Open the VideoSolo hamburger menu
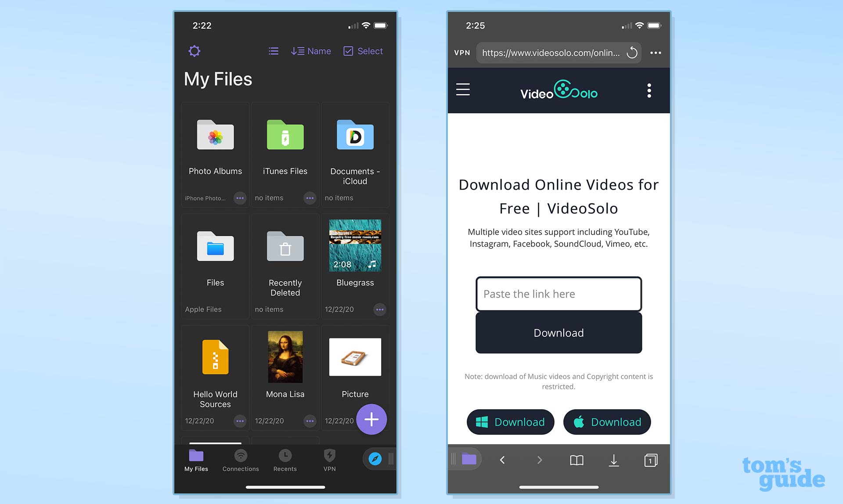Screen dimensions: 843x504 pos(464,90)
